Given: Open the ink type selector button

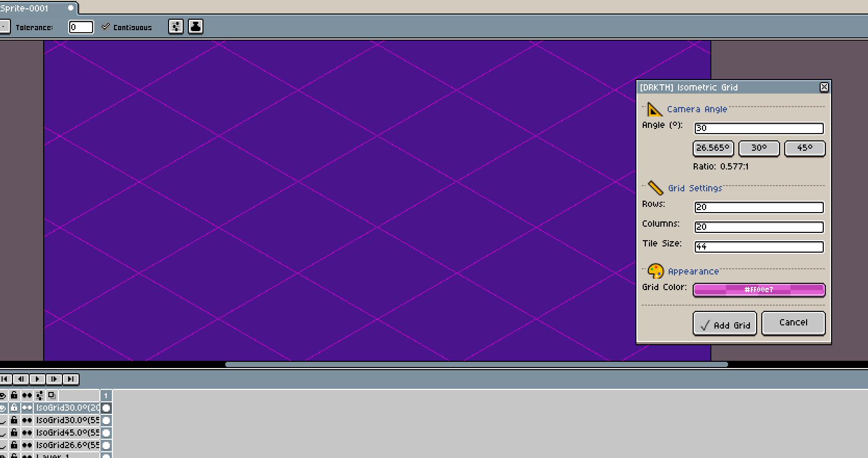Looking at the screenshot, I should [x=196, y=27].
